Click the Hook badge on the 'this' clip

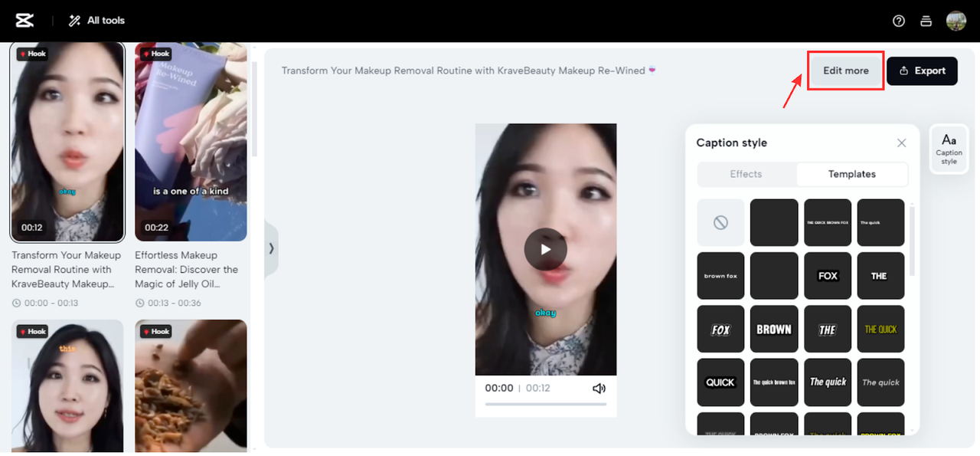[x=33, y=331]
